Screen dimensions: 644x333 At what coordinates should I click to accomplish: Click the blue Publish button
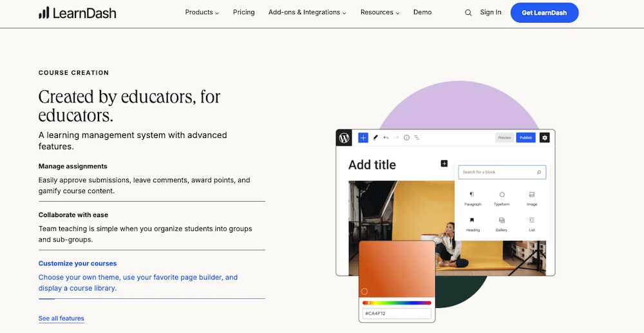[x=526, y=138]
